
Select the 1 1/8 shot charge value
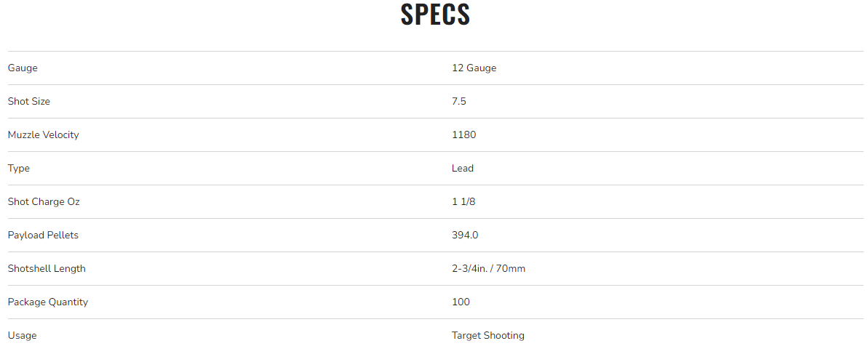point(463,202)
